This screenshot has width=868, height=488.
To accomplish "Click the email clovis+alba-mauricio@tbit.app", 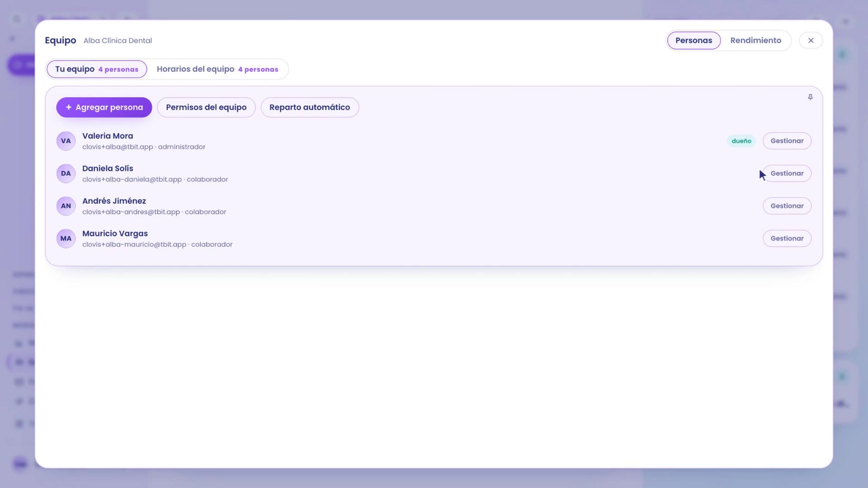I will (x=134, y=244).
